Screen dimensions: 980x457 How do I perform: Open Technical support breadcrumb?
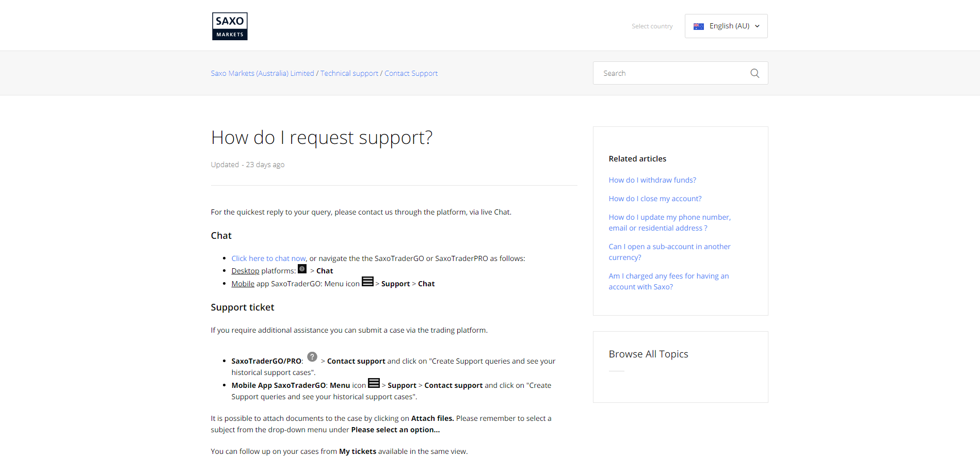[349, 73]
